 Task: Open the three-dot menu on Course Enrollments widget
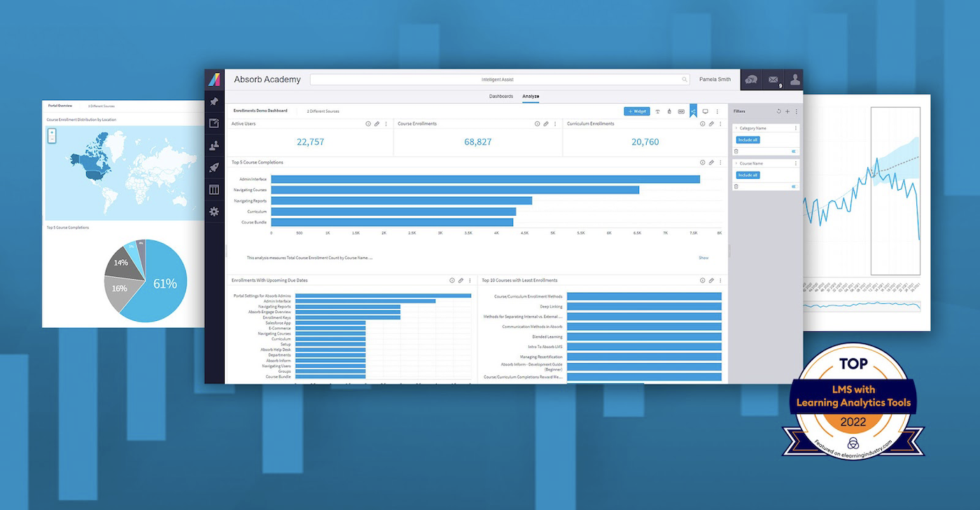pos(555,123)
